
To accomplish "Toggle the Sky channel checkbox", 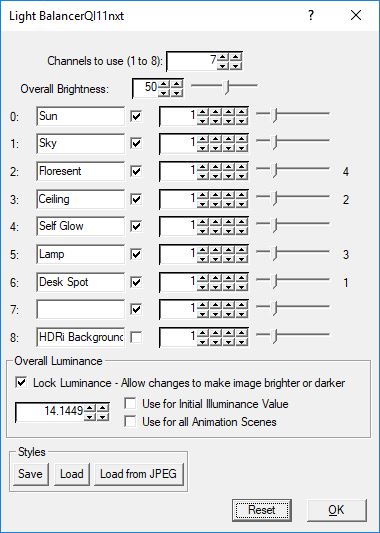I will click(x=136, y=143).
